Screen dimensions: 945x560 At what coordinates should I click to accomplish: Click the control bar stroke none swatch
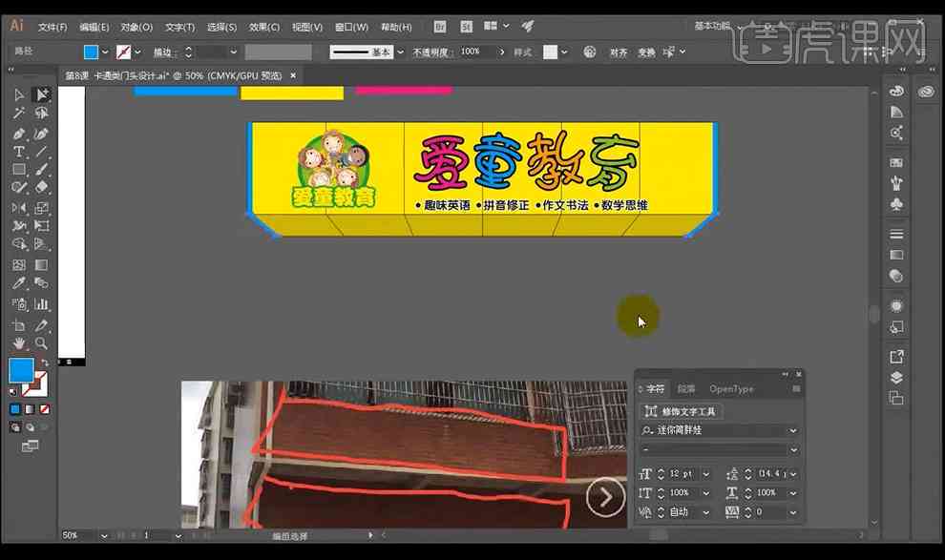pyautogui.click(x=123, y=52)
